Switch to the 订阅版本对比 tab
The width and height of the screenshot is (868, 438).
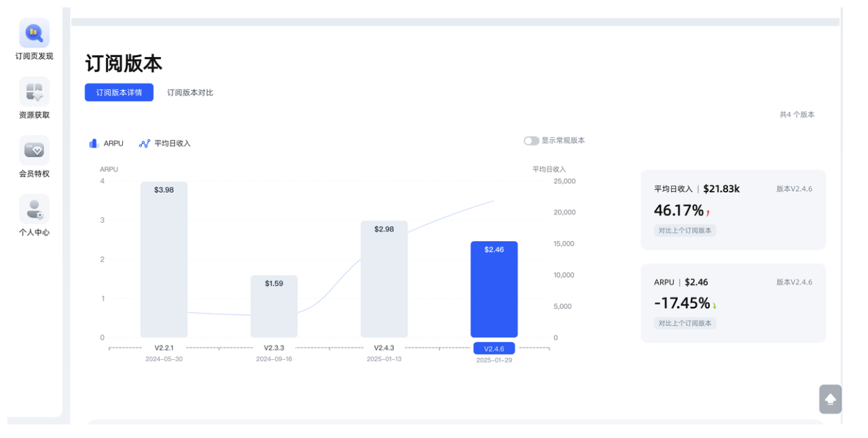(190, 92)
